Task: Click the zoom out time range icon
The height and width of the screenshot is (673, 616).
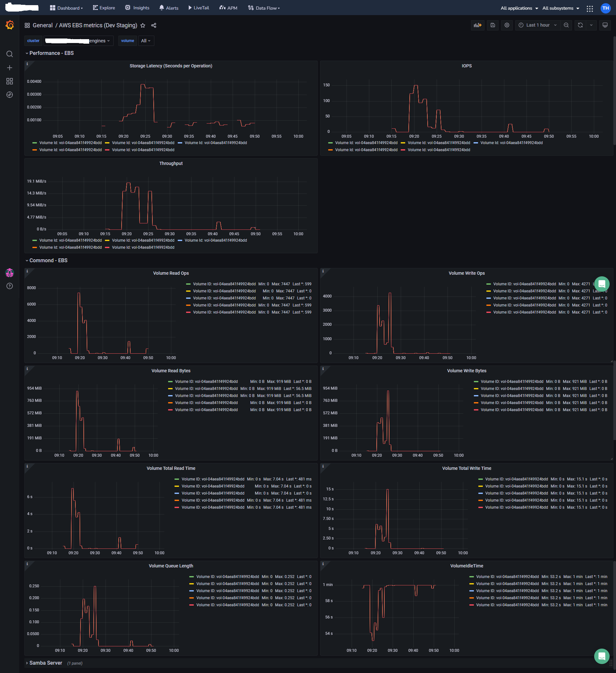Action: pos(566,25)
